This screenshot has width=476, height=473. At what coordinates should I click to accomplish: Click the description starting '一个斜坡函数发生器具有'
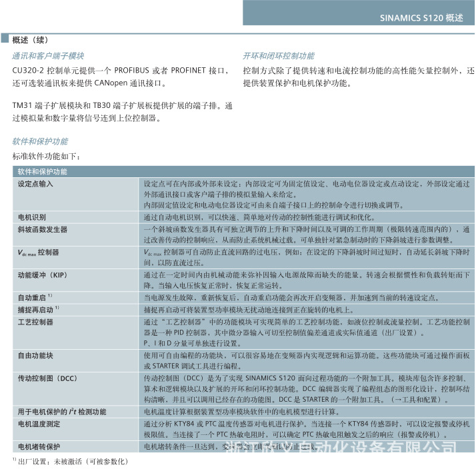307,235
